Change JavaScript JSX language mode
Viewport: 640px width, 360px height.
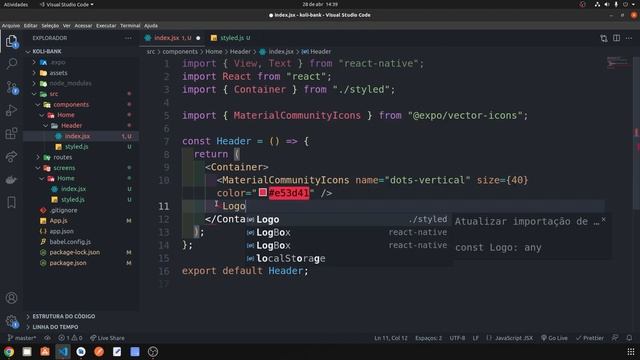click(514, 338)
